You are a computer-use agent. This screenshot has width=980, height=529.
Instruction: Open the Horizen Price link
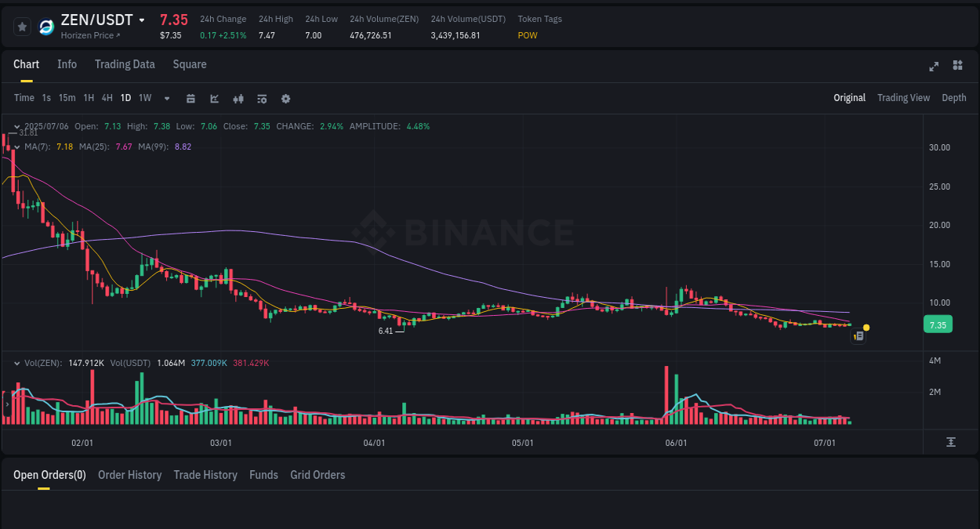pyautogui.click(x=90, y=35)
